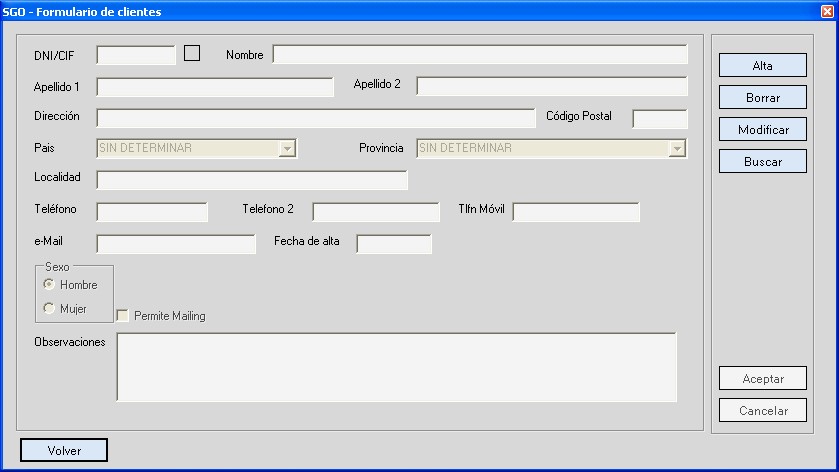
Task: Click the Volver button
Action: click(64, 450)
